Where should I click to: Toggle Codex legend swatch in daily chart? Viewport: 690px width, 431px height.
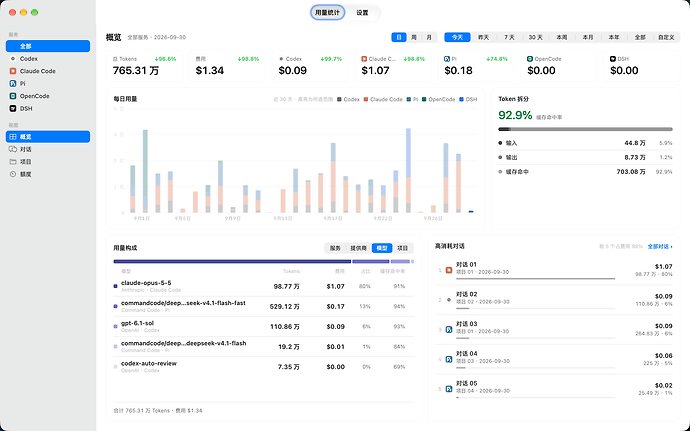pyautogui.click(x=339, y=99)
